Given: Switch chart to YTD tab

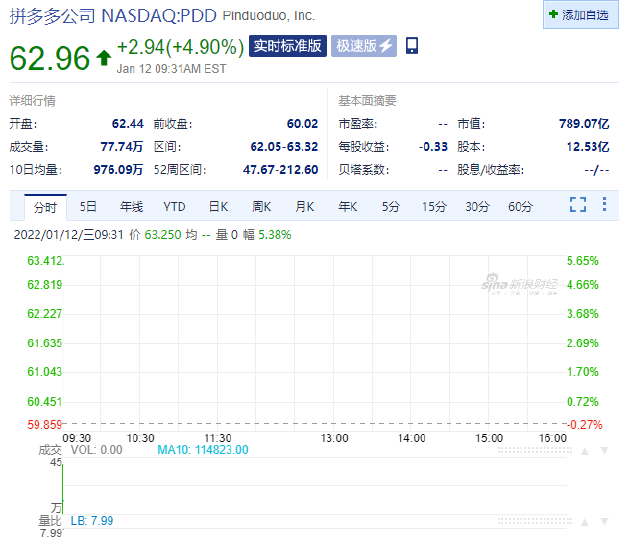Looking at the screenshot, I should [x=174, y=207].
